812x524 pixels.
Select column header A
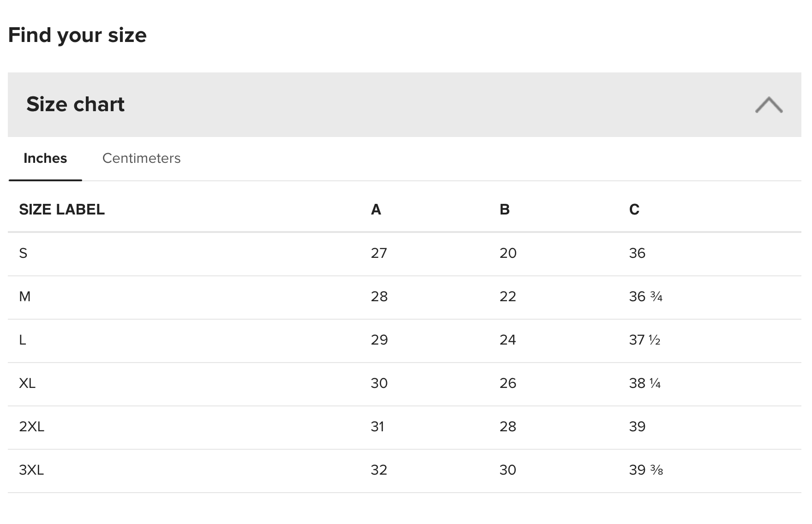coord(376,209)
